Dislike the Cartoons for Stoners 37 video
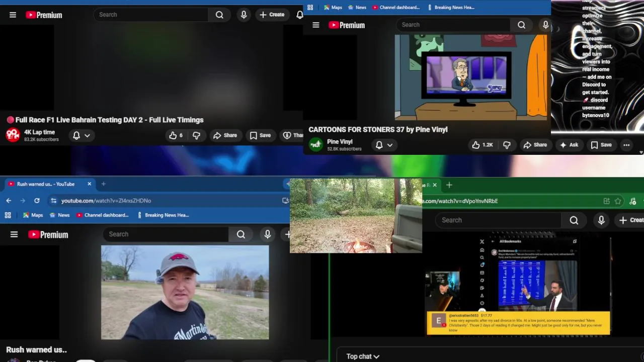The image size is (644, 362). point(507,145)
